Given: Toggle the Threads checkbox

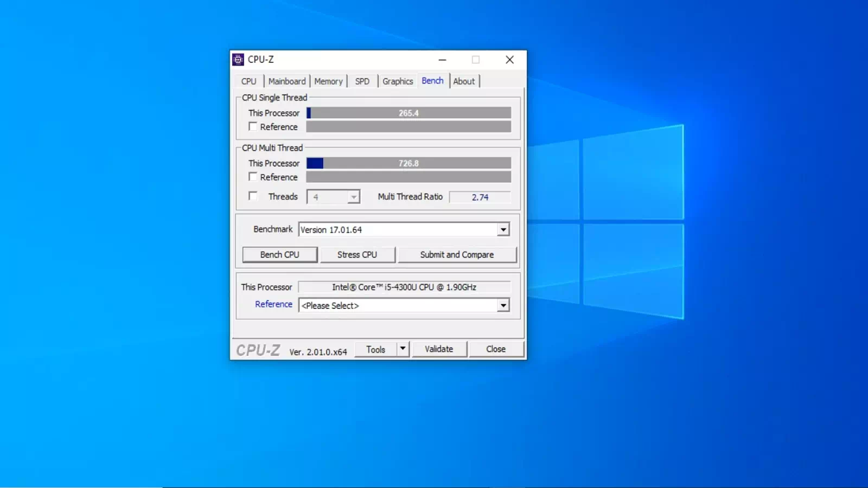Looking at the screenshot, I should point(253,196).
